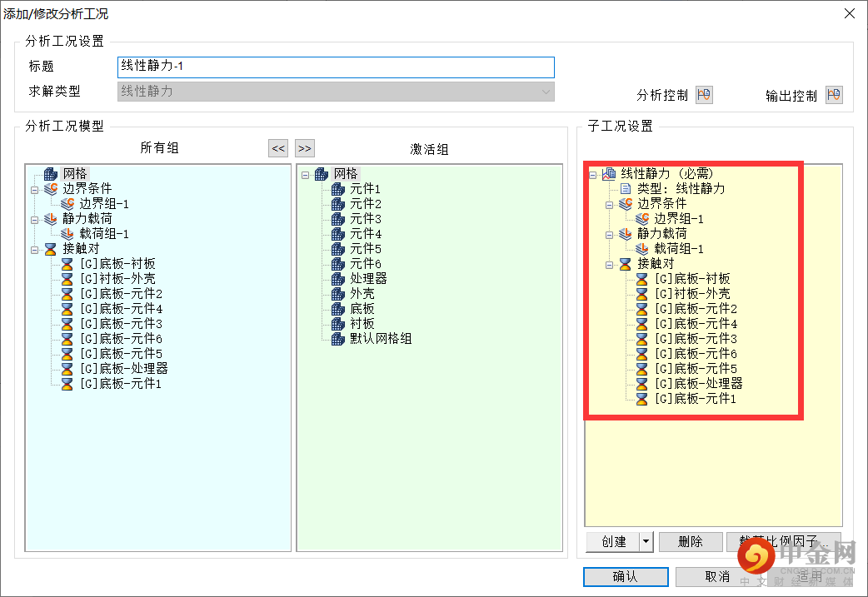868x597 pixels.
Task: Click the 创建 button
Action: coord(613,542)
